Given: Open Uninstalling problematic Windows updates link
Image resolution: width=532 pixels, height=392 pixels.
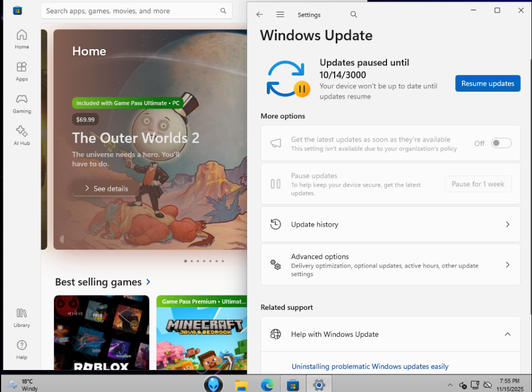Looking at the screenshot, I should 370,367.
